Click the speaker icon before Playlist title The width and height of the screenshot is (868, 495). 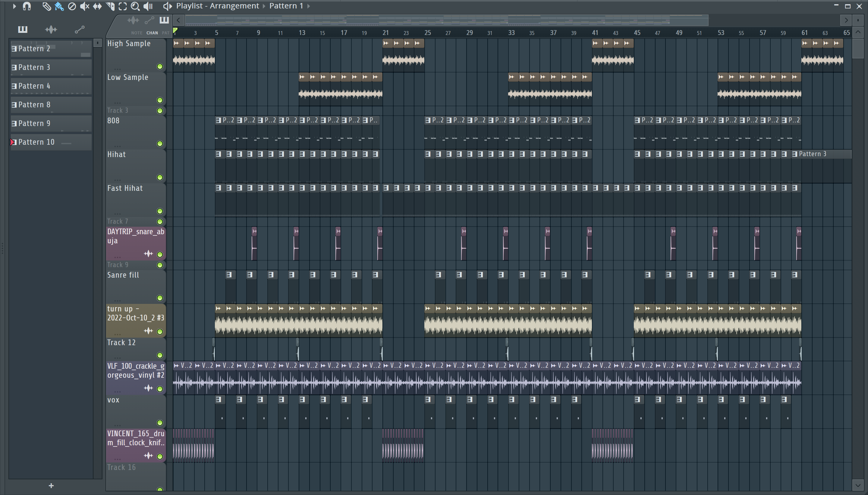(167, 6)
